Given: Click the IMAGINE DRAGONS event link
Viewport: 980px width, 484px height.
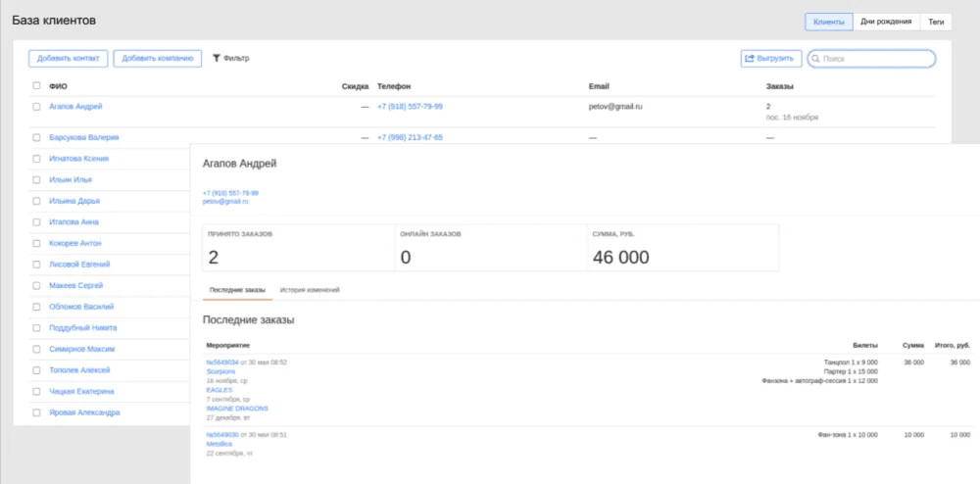Looking at the screenshot, I should coord(237,408).
